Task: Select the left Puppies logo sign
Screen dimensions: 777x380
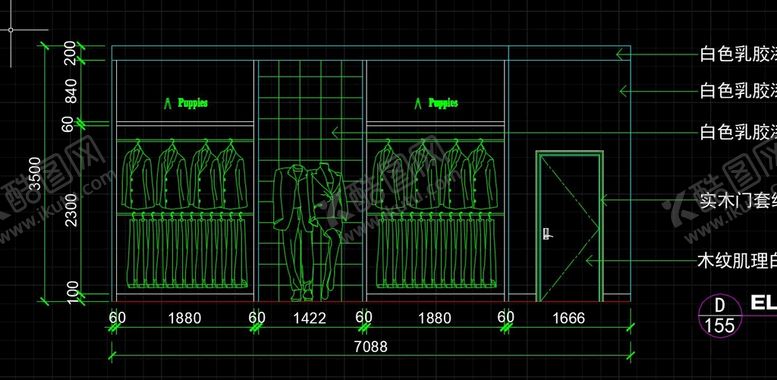Action: coord(186,103)
